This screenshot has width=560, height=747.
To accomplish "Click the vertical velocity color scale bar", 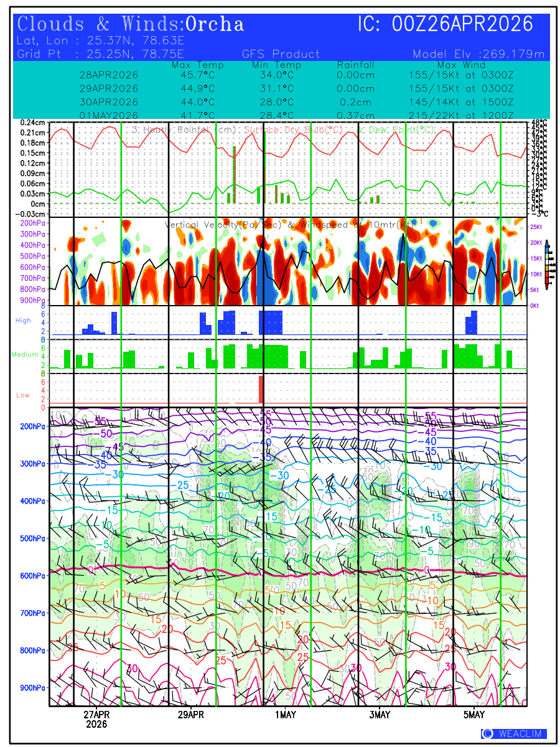I will (x=546, y=265).
